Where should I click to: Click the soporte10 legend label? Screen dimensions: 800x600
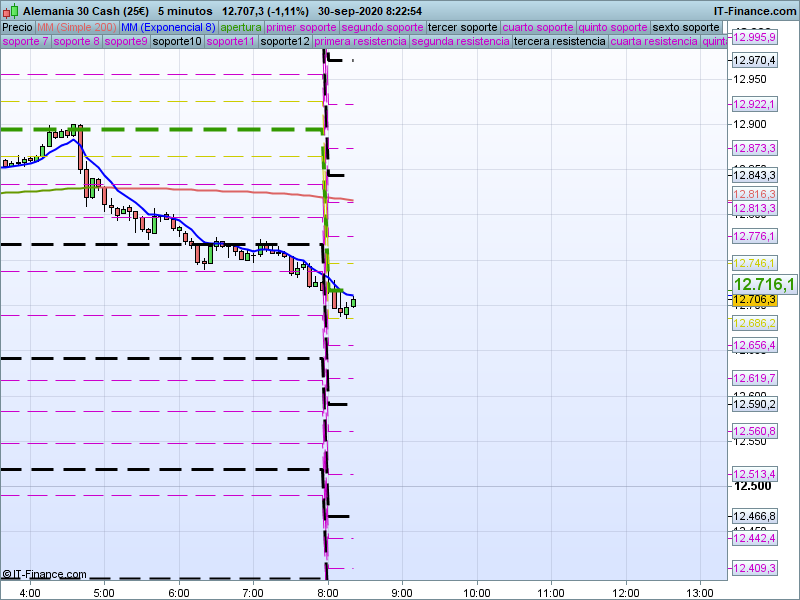click(x=177, y=42)
